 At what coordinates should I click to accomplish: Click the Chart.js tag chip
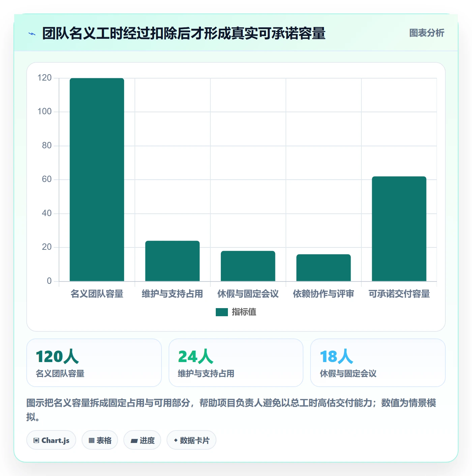point(51,440)
